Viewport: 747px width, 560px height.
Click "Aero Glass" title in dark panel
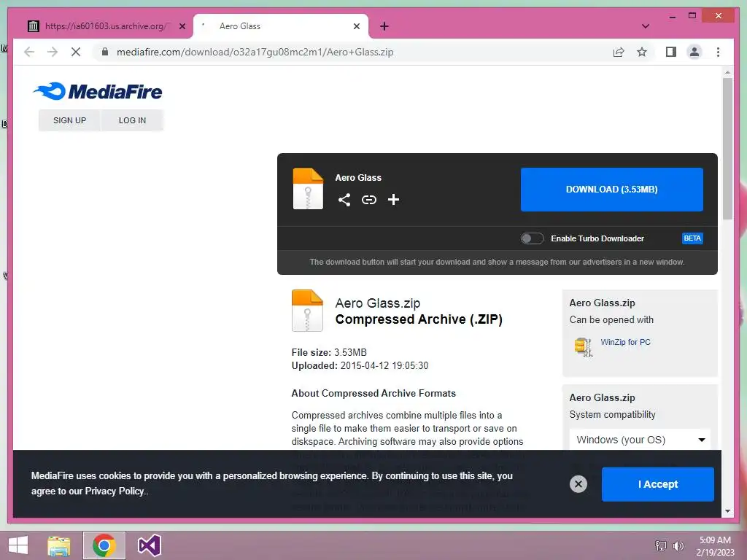pos(358,178)
